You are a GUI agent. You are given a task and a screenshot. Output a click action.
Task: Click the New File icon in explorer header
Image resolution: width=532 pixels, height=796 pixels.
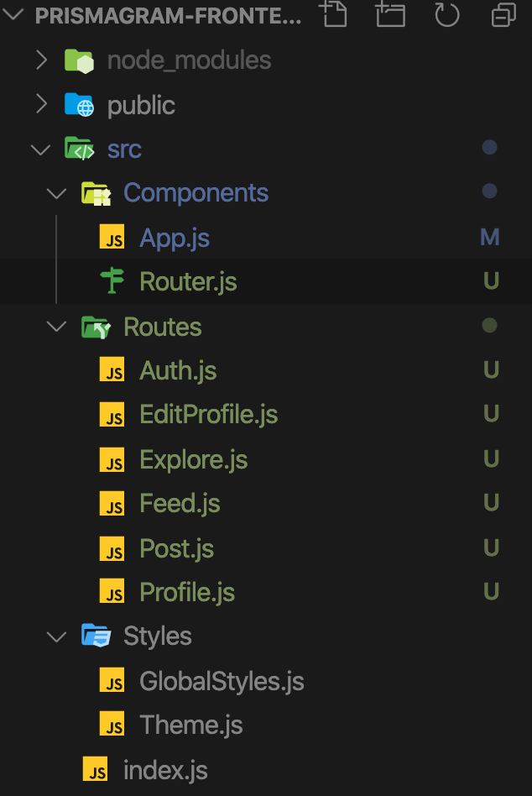click(x=335, y=13)
